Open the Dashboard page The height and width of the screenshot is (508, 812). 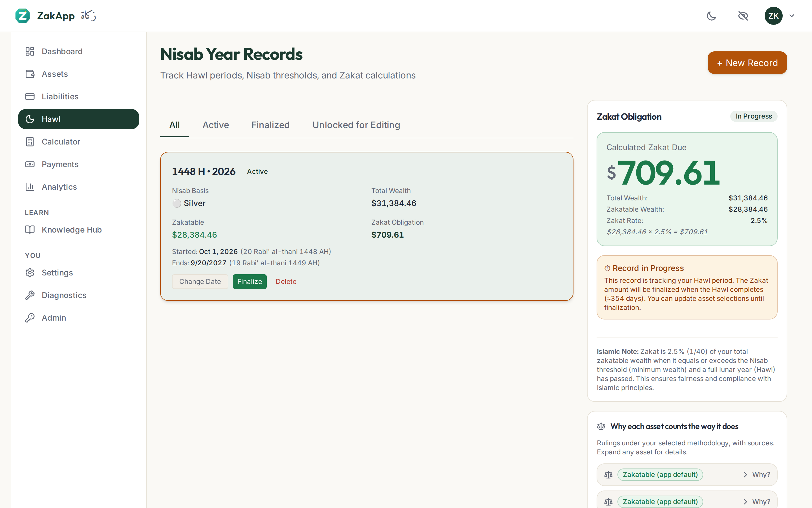(x=78, y=51)
